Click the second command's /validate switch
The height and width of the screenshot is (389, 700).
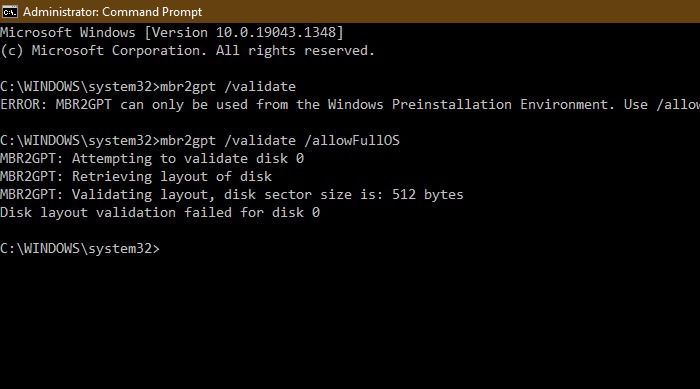click(260, 141)
